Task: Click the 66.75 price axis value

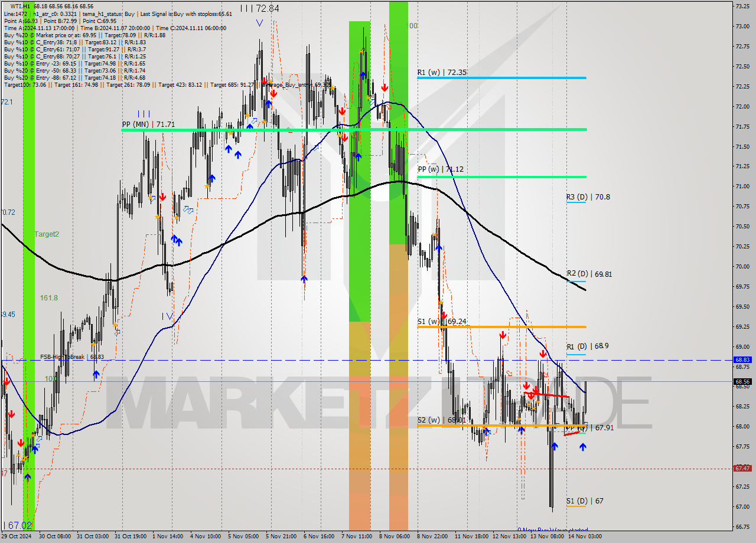Action: tap(742, 527)
